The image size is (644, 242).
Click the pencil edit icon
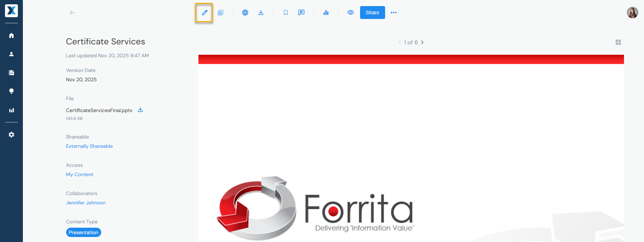[x=204, y=13]
